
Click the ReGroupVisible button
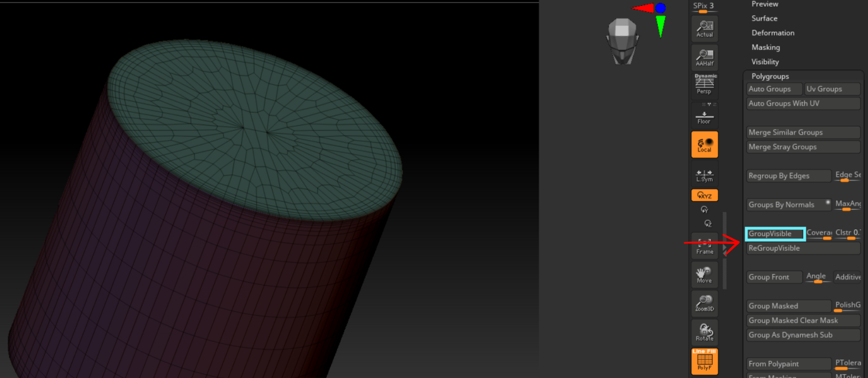coord(804,248)
